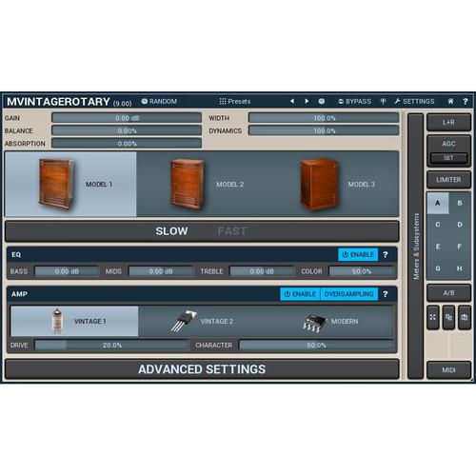Select preset slot A

tap(438, 203)
